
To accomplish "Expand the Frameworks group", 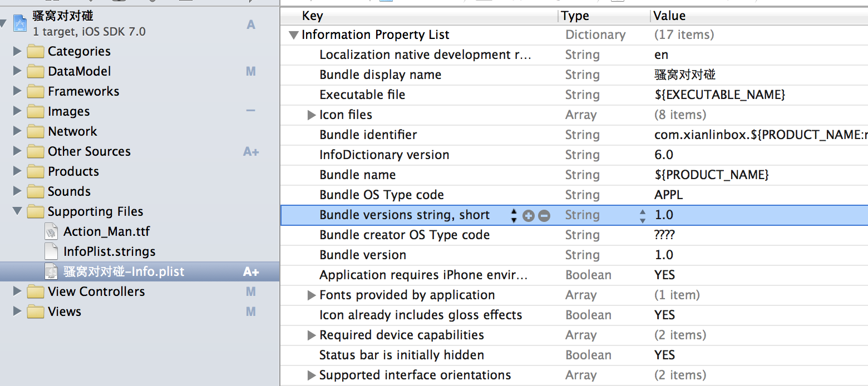I will click(17, 92).
